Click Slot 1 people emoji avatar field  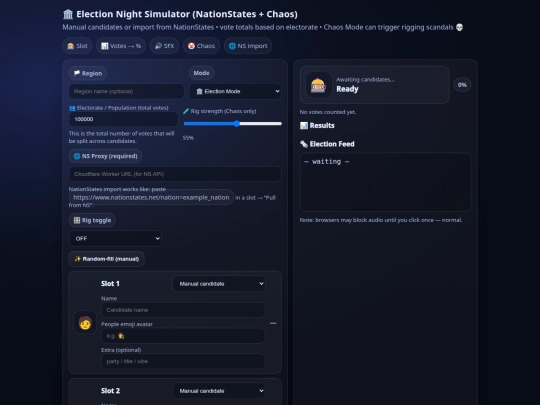click(183, 336)
